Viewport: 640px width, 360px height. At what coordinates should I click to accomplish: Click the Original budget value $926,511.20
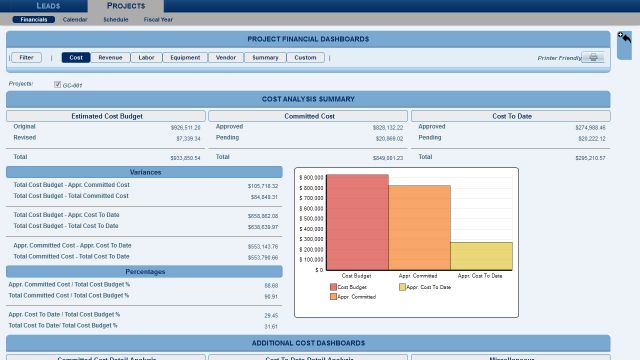185,128
